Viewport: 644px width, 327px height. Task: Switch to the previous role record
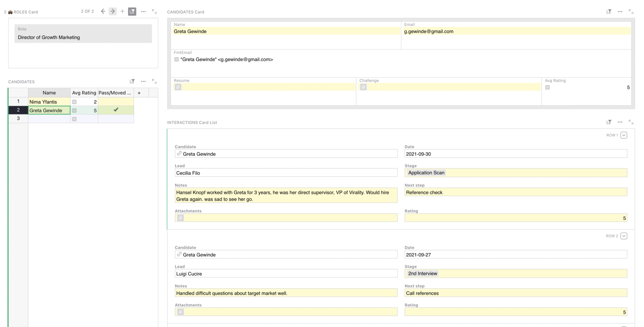coord(103,11)
